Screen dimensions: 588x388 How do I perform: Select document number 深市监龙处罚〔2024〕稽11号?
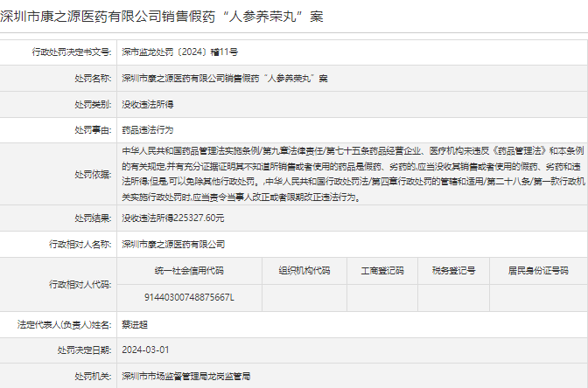(180, 52)
